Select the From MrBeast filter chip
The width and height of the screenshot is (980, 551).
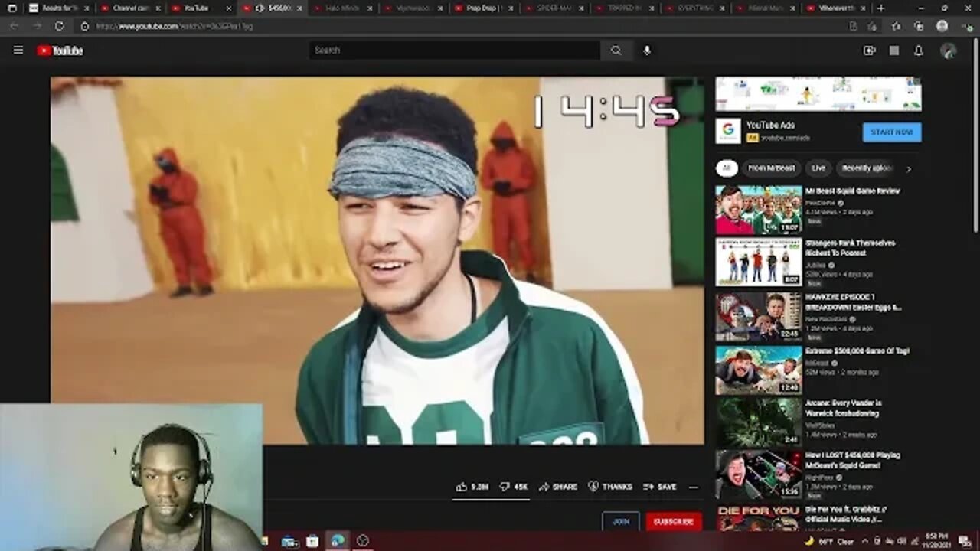(x=772, y=168)
